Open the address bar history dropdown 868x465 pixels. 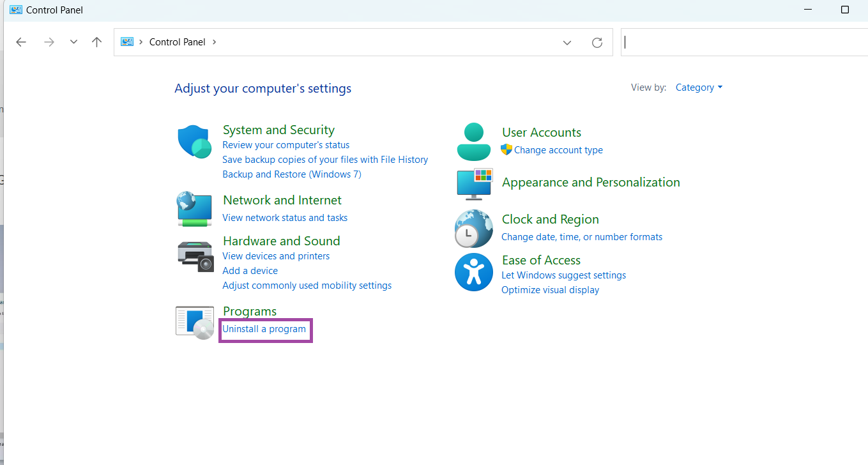[x=567, y=42]
